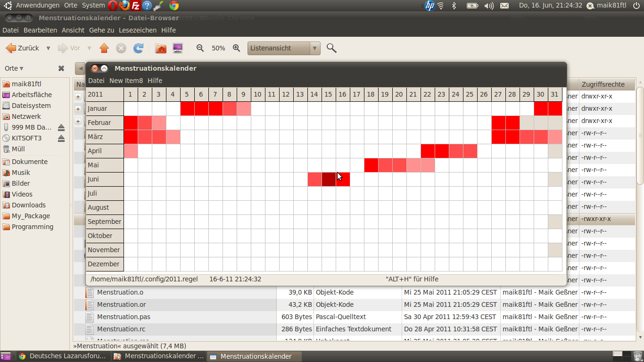The image size is (644, 362).
Task: Click the Reload icon in toolbar
Action: coord(138,48)
